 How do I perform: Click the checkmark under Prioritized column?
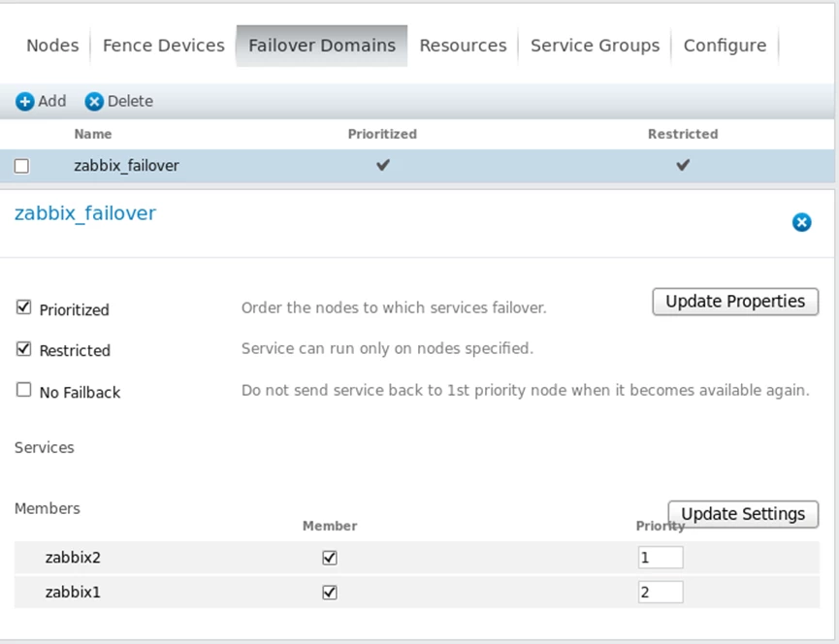pos(382,165)
